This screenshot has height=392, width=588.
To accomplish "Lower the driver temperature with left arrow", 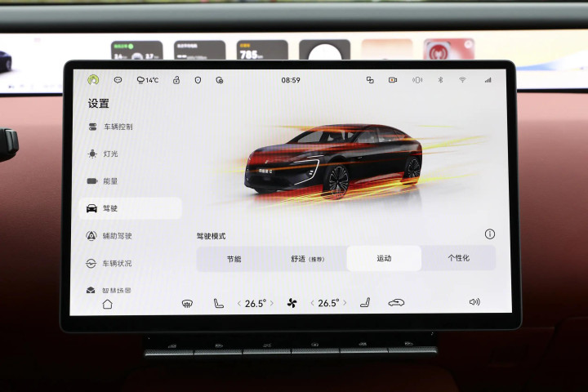I will [x=238, y=304].
